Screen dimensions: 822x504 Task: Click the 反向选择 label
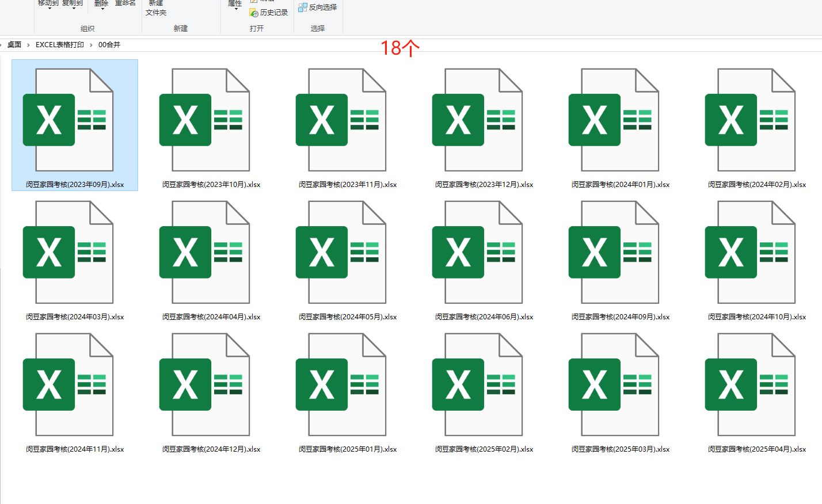323,7
